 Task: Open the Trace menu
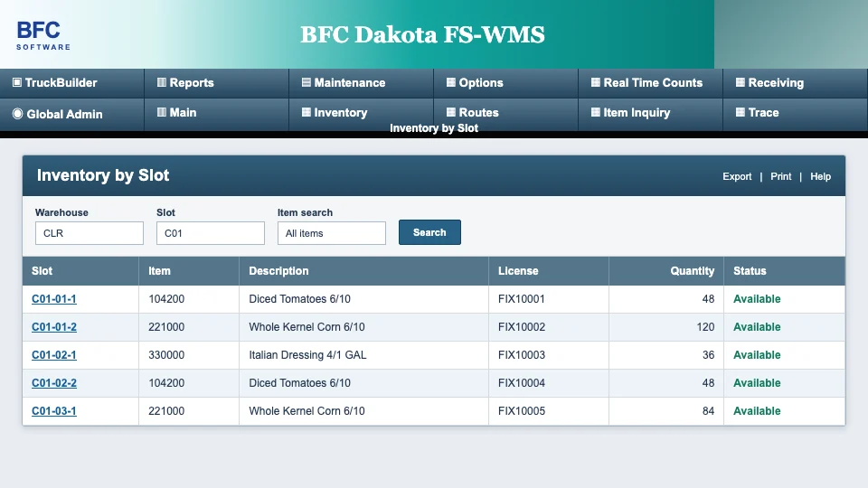point(796,115)
